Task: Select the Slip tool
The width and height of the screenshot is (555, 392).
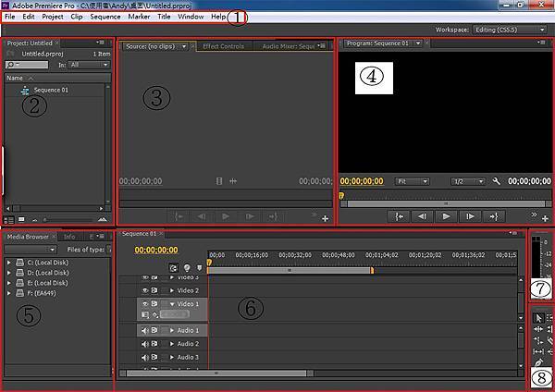Action: [538, 351]
